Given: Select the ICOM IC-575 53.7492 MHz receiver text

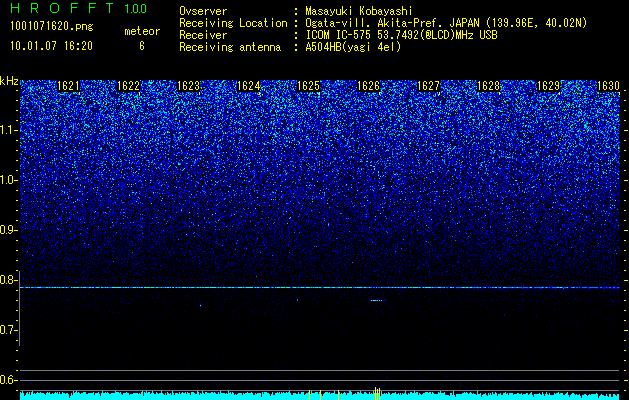Looking at the screenshot, I should (401, 35).
